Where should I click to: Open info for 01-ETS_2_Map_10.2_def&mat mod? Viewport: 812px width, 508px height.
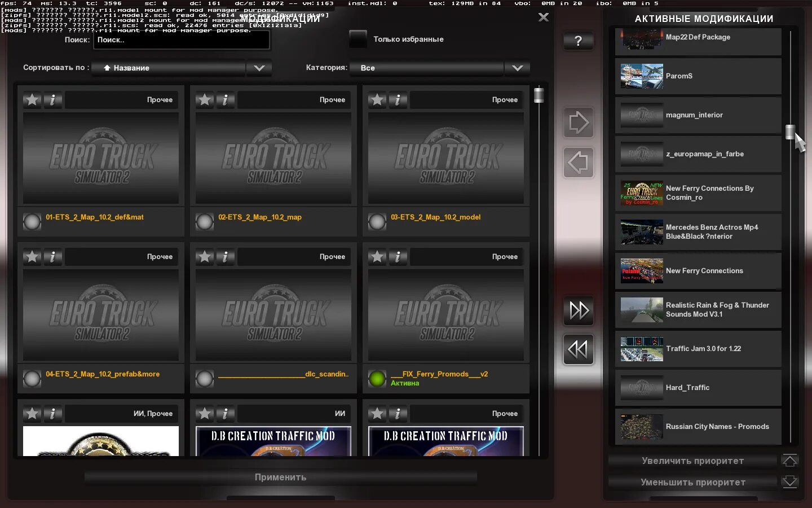(53, 100)
